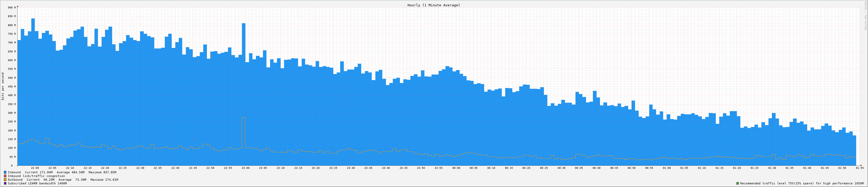Click the 'Inbound link/traffic congestion' legend text
868x187 pixels.
click(36, 176)
